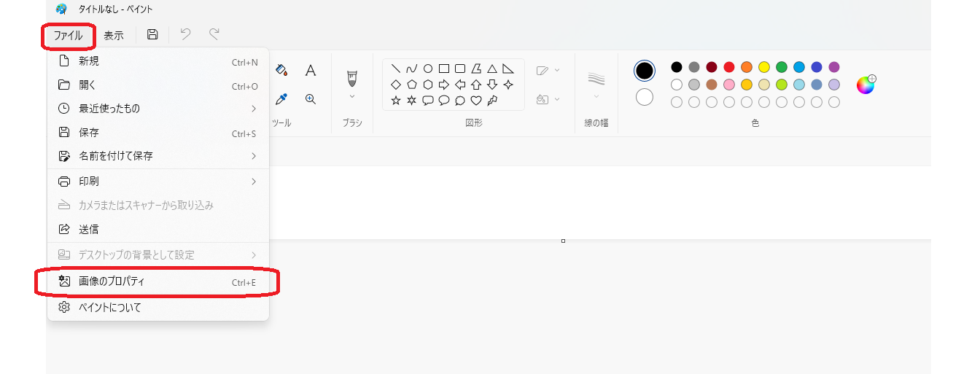Pick the Color picker eyedropper tool

pos(281,99)
